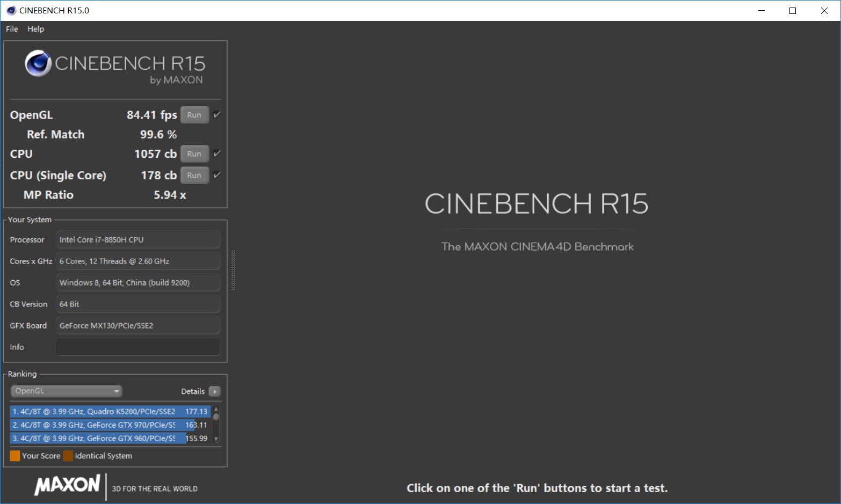
Task: Run the CPU Single Core benchmark
Action: tap(194, 176)
